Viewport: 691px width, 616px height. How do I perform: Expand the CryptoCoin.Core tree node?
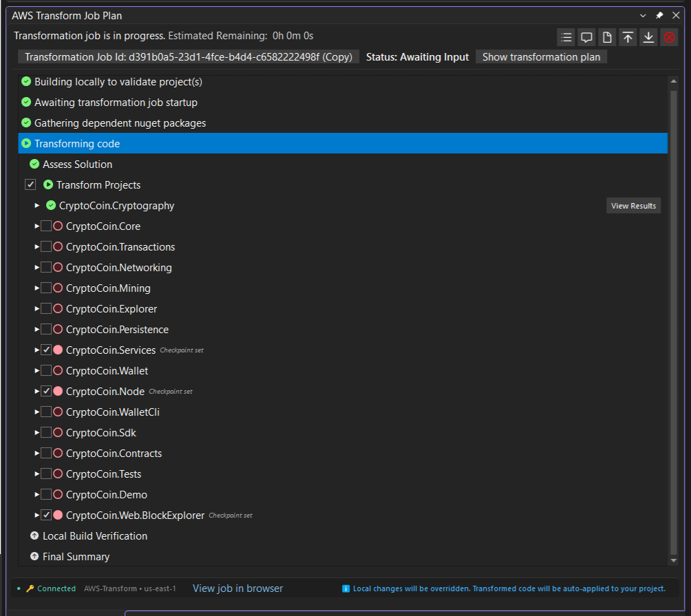[37, 226]
